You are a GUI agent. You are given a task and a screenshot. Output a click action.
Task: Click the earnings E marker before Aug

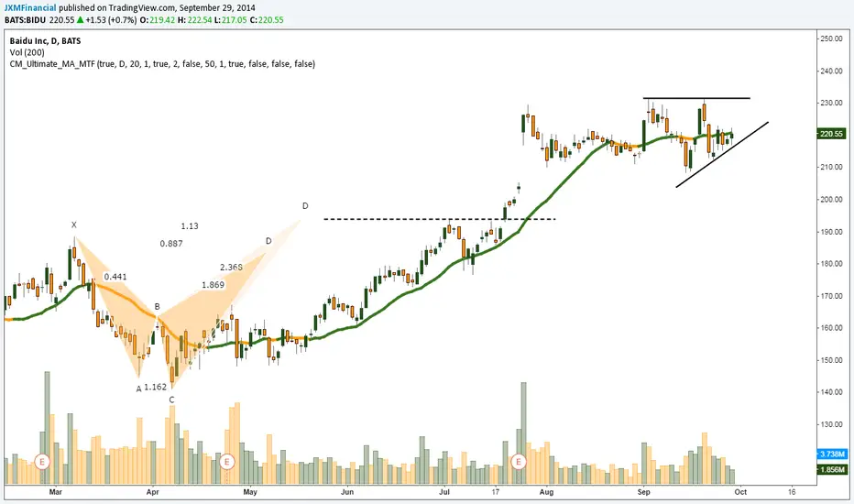tap(518, 462)
